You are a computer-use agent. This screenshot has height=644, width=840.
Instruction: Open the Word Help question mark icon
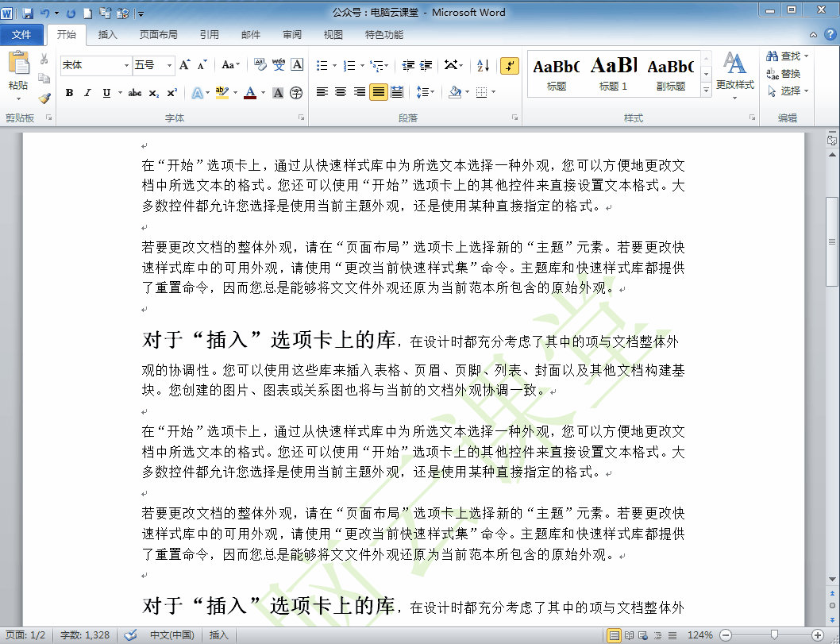coord(830,34)
